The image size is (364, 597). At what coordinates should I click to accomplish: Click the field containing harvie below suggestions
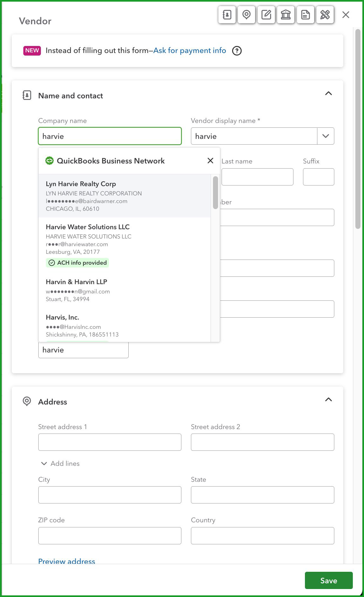click(83, 350)
